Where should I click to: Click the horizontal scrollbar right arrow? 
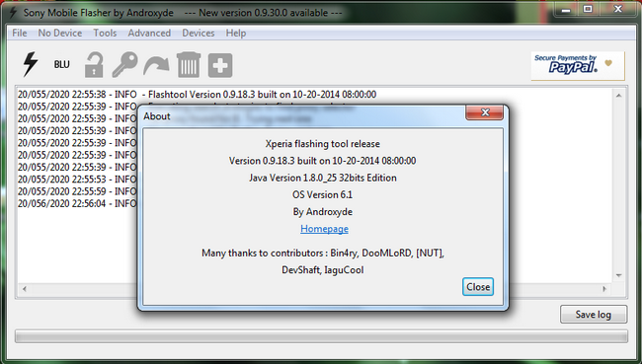[604, 289]
